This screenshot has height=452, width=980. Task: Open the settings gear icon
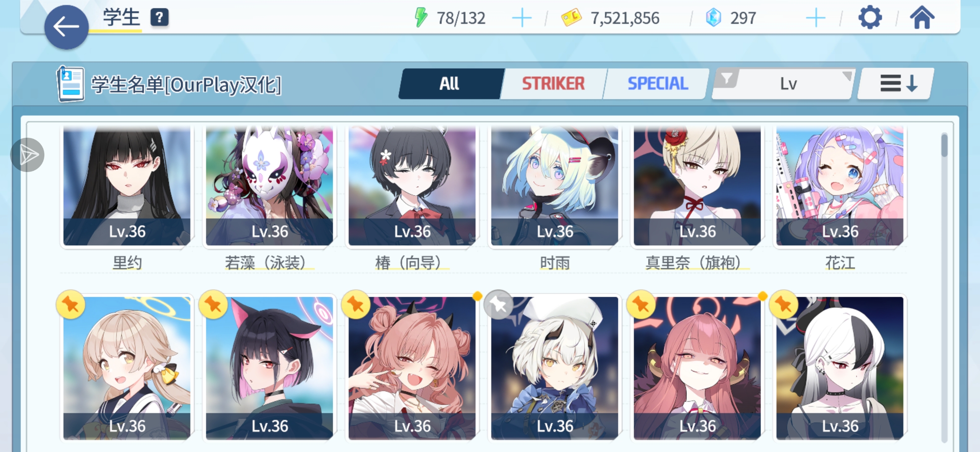coord(870,18)
